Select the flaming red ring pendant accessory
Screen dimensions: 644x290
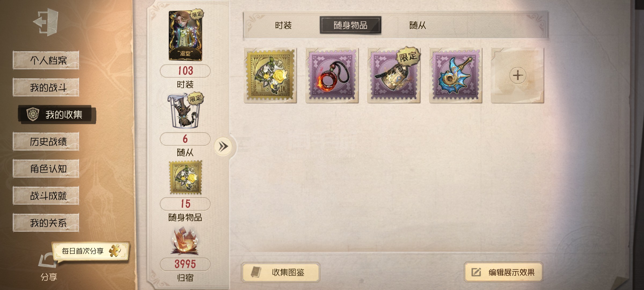[332, 75]
